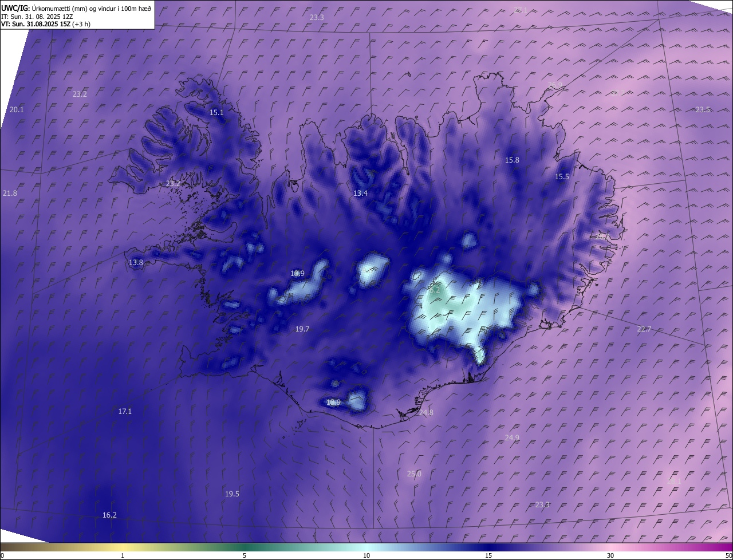
Task: Click the 22.7 value label
Action: coord(644,329)
